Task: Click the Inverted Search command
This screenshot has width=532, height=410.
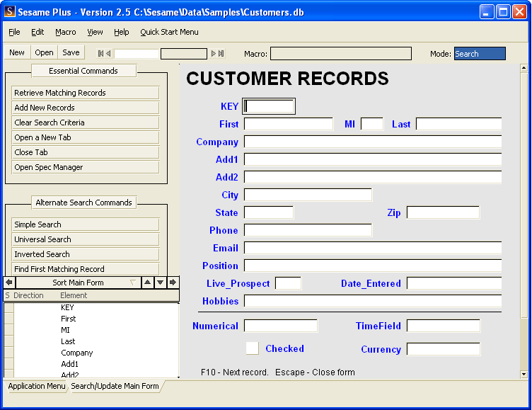Action: tap(86, 254)
